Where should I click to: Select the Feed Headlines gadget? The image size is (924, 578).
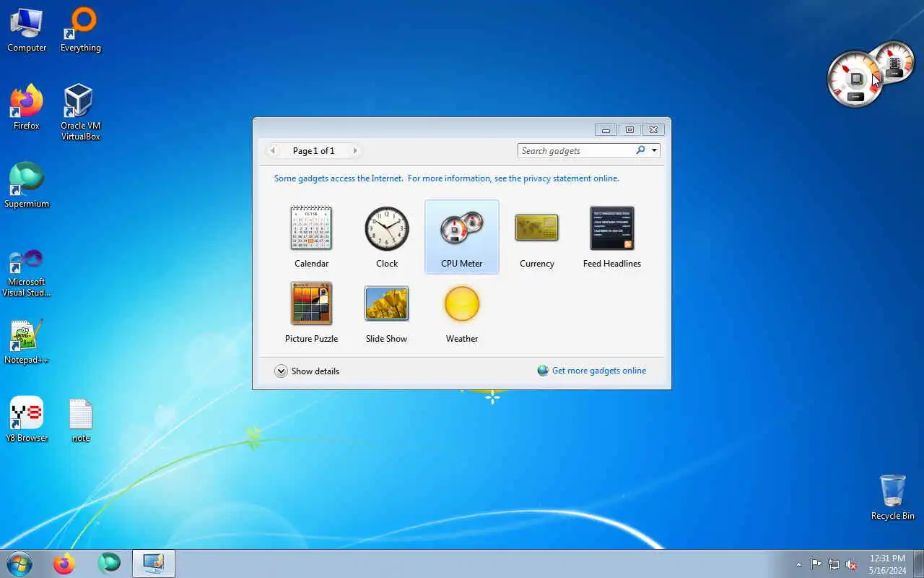[611, 236]
